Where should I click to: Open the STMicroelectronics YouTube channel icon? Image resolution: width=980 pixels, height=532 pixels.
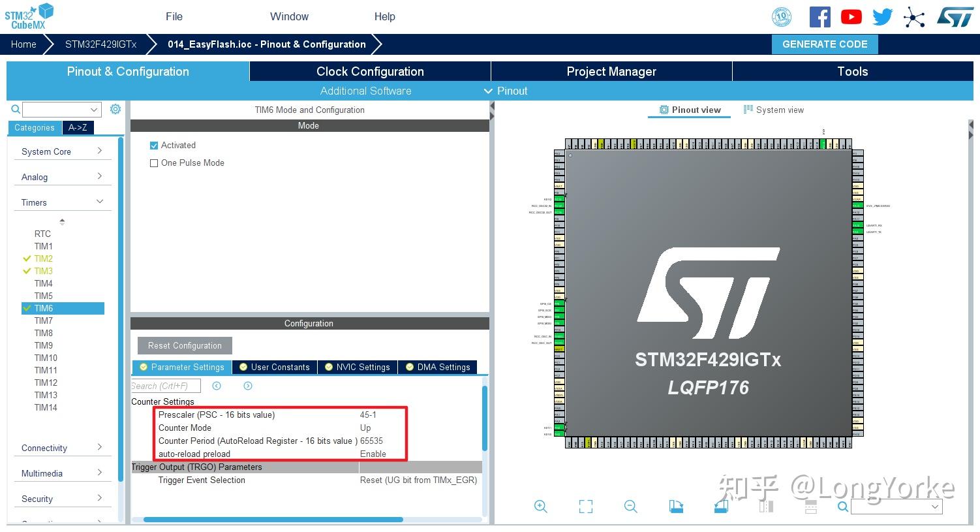(851, 16)
